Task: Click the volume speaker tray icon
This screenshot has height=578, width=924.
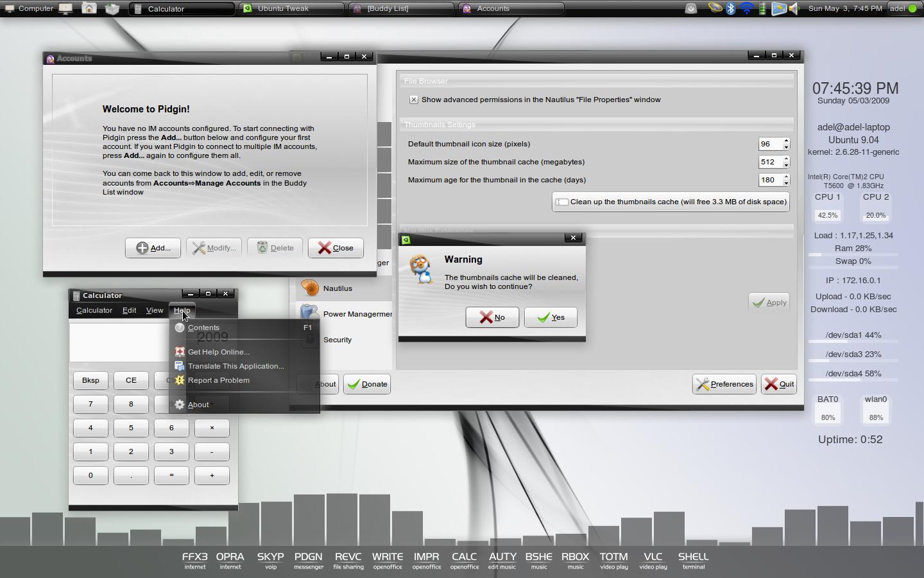Action: point(794,8)
